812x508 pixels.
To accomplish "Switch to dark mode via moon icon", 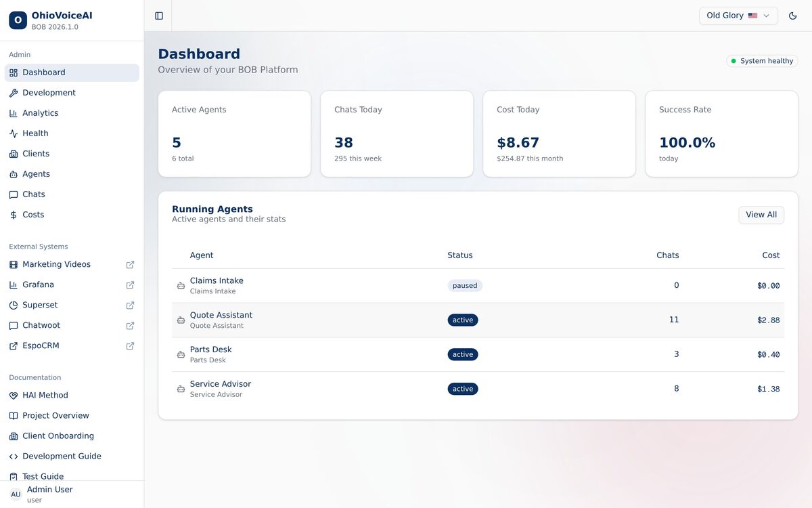I will point(793,16).
